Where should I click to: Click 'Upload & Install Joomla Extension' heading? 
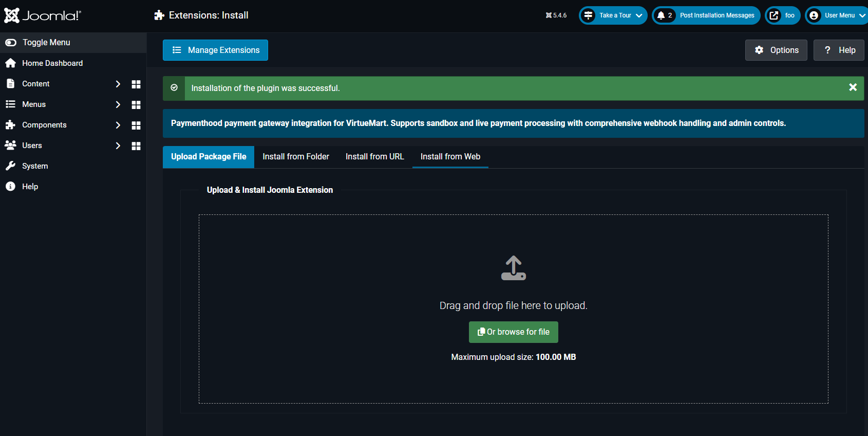(270, 190)
